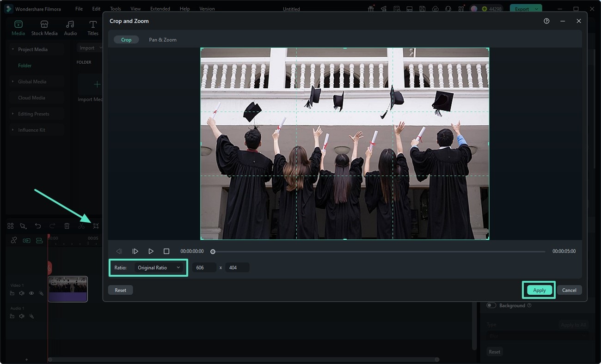Open the gift rewards icon
The width and height of the screenshot is (601, 364).
[371, 9]
